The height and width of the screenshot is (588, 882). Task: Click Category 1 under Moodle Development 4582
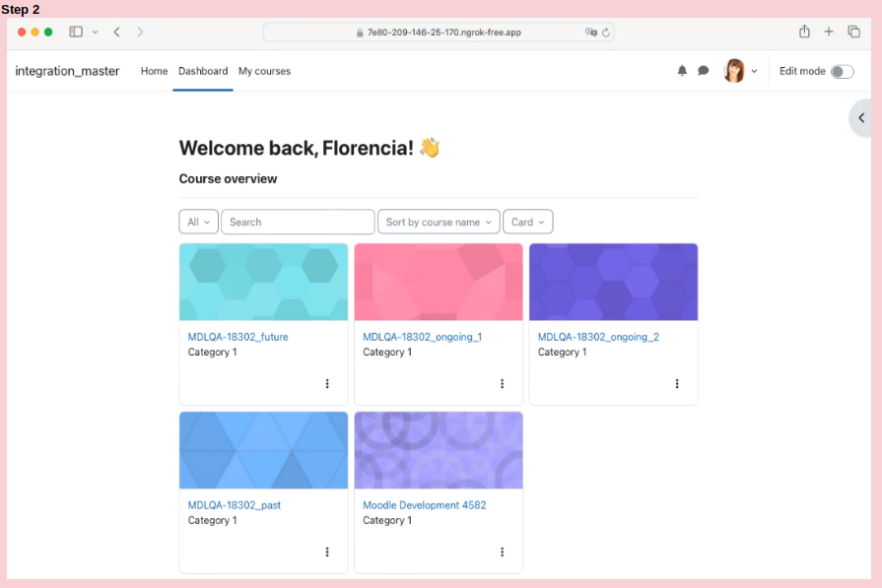pyautogui.click(x=387, y=521)
